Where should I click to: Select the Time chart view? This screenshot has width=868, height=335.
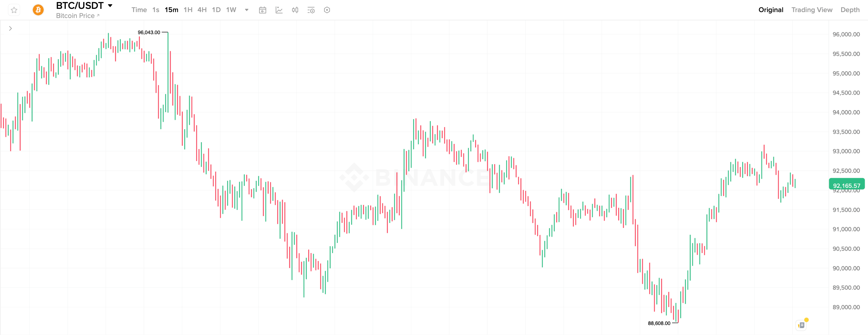(139, 10)
